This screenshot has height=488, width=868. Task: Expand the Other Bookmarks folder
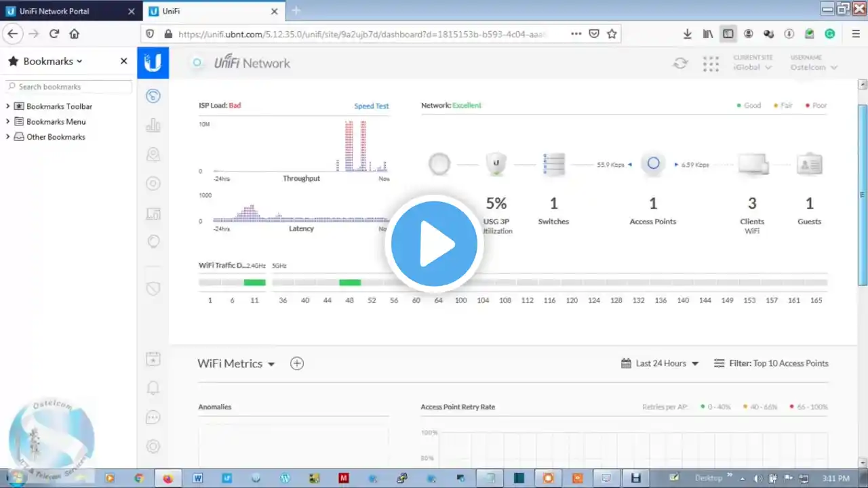(8, 137)
